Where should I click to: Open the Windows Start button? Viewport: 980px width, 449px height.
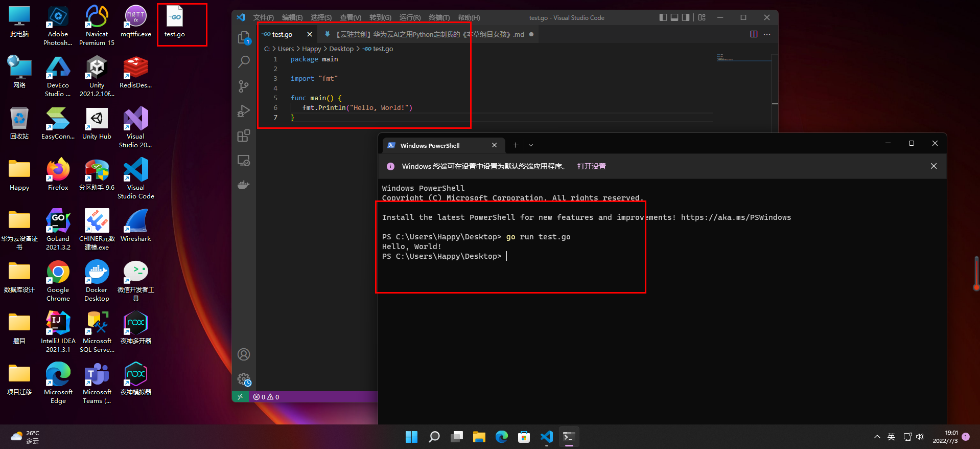pyautogui.click(x=411, y=437)
